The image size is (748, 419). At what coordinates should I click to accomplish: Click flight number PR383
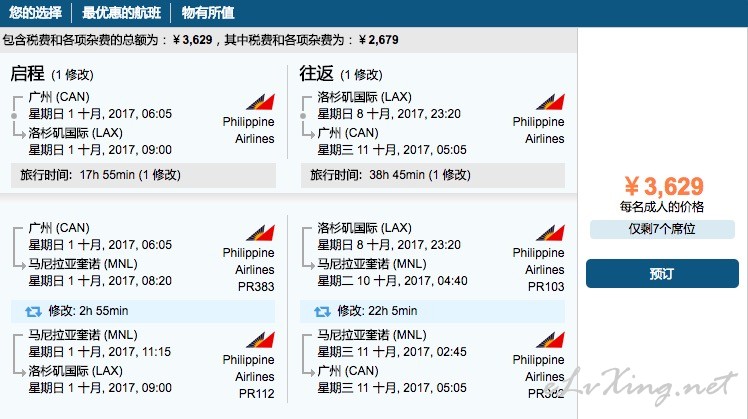click(x=256, y=287)
